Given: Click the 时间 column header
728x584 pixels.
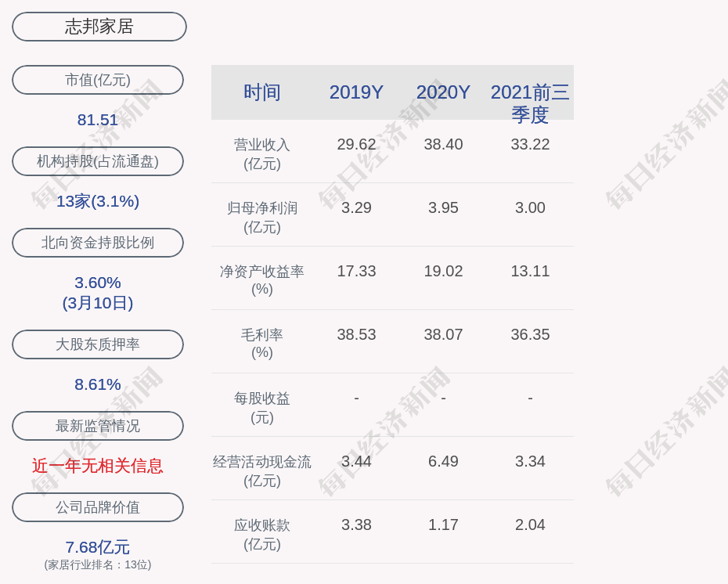Looking at the screenshot, I should pyautogui.click(x=262, y=92).
